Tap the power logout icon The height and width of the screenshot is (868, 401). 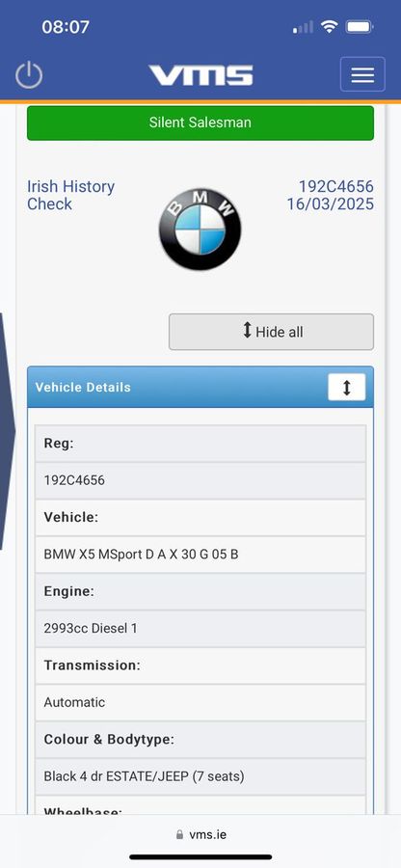[29, 74]
